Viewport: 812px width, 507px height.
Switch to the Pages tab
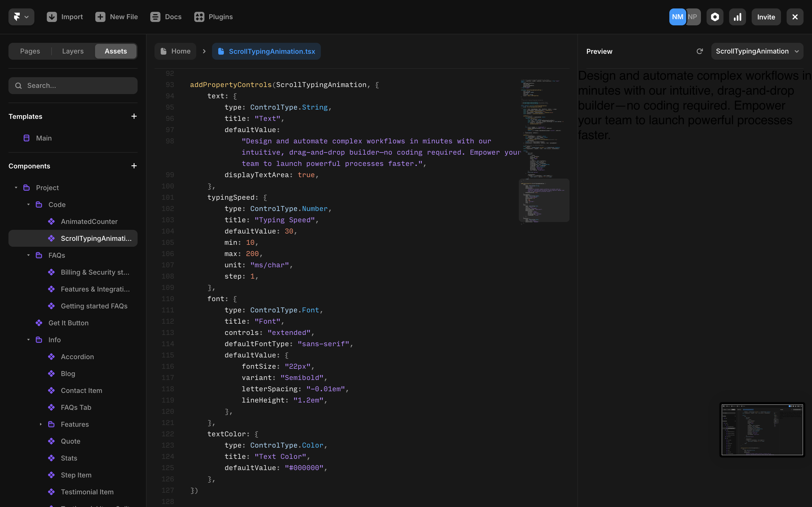30,51
